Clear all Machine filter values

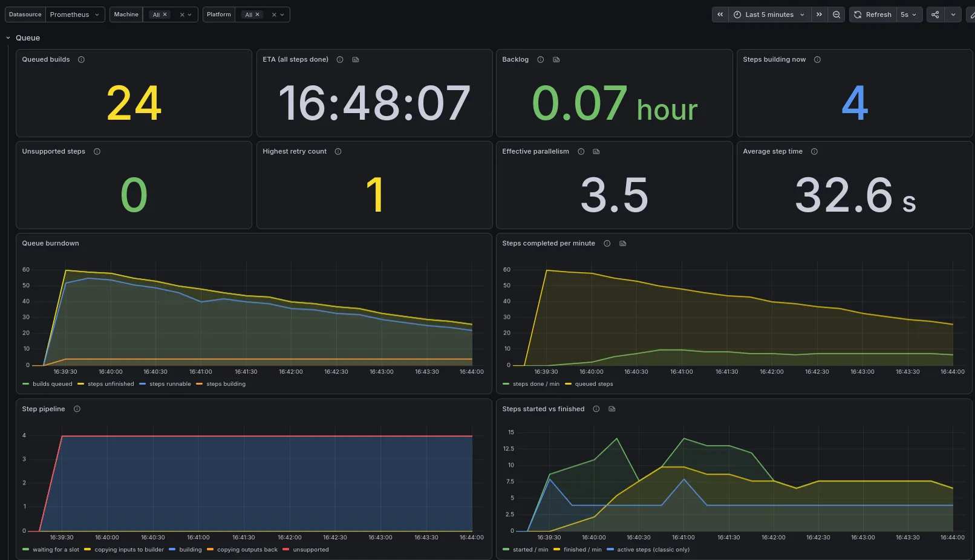coord(182,15)
